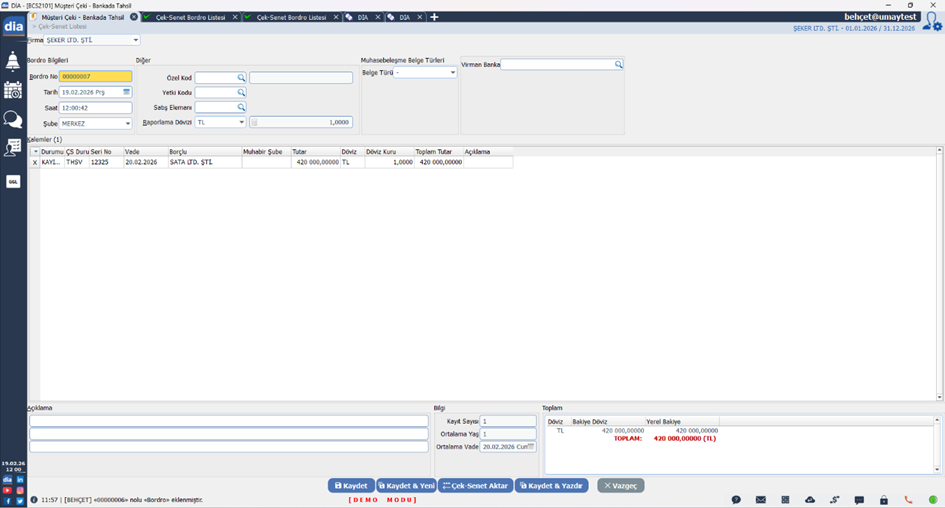This screenshot has width=945, height=508.
Task: Click the lock icon in status bar
Action: click(x=884, y=499)
